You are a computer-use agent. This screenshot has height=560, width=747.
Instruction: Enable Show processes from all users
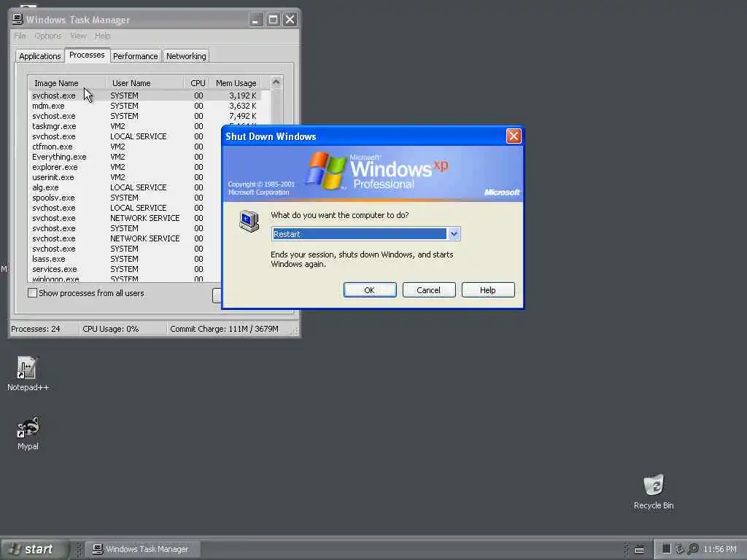pyautogui.click(x=32, y=293)
